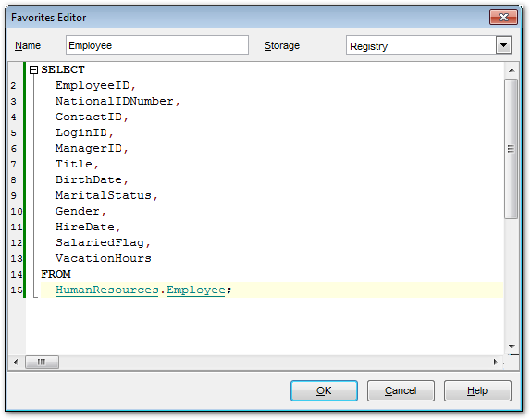
Task: Click the horizontal scrollbar right arrow
Action: [x=496, y=362]
